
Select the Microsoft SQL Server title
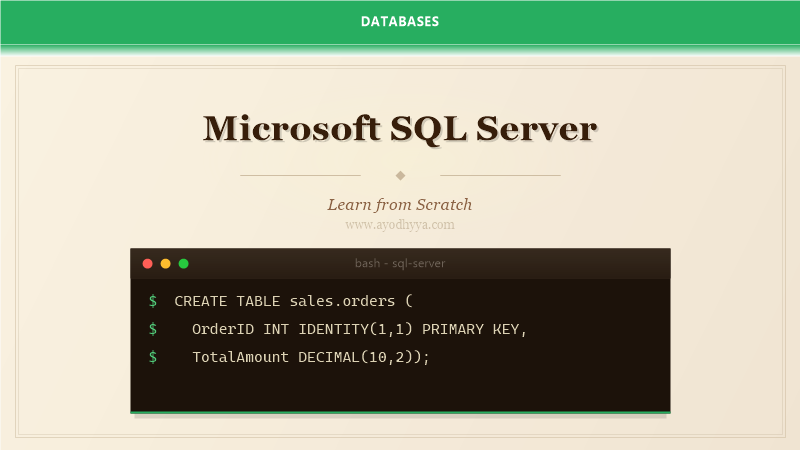pyautogui.click(x=400, y=128)
